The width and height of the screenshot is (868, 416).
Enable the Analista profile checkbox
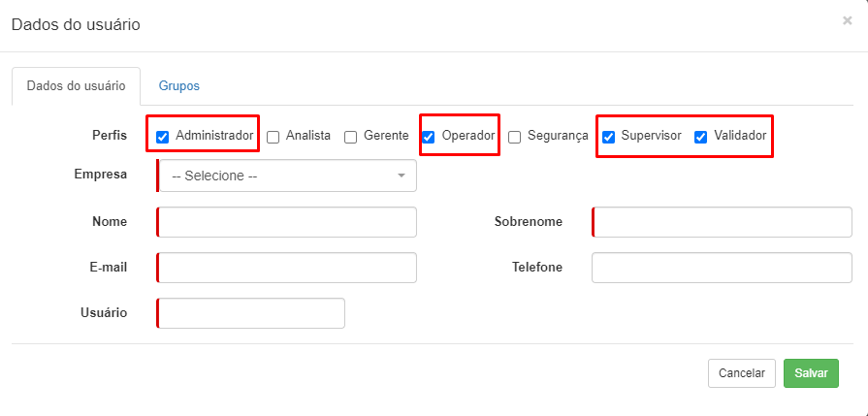(x=273, y=137)
